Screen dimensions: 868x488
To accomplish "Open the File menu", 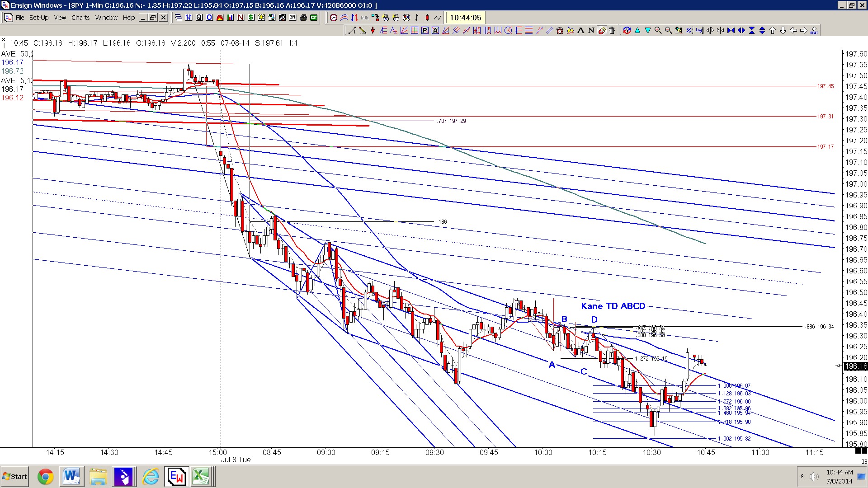I will coord(20,18).
